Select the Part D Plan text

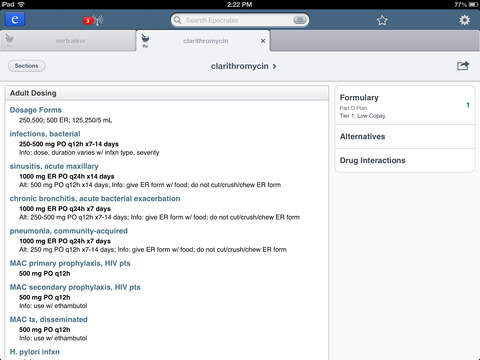(353, 108)
